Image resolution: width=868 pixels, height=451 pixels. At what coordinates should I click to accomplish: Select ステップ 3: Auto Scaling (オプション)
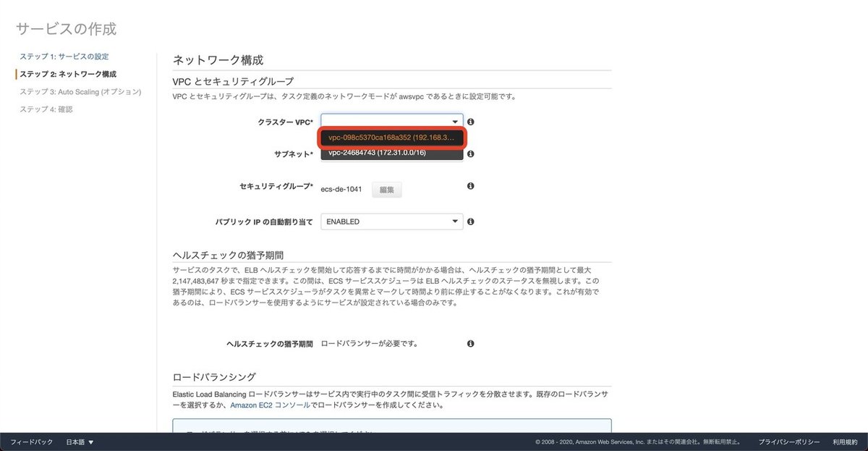80,92
